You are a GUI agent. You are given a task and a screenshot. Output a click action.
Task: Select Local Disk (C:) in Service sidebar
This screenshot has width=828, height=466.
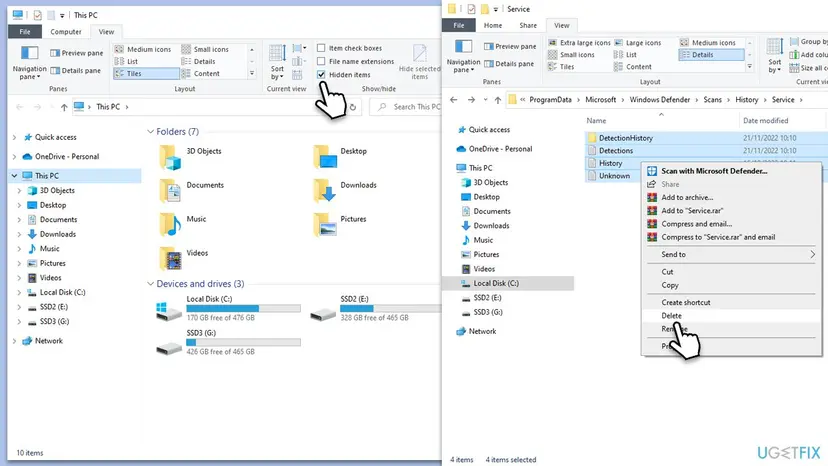click(508, 283)
